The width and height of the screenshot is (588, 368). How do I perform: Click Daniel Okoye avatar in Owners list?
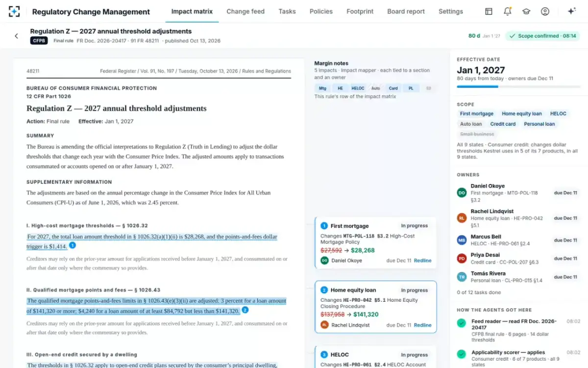coord(462,193)
